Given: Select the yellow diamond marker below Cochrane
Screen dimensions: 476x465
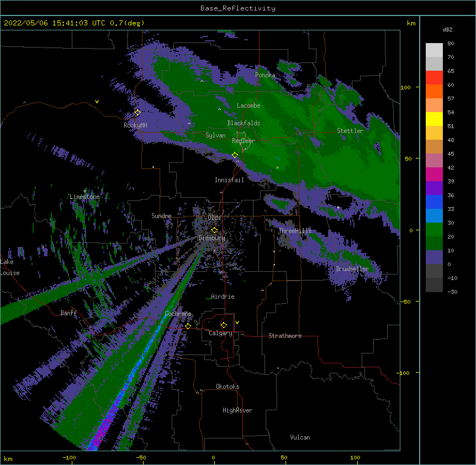Looking at the screenshot, I should [x=188, y=326].
